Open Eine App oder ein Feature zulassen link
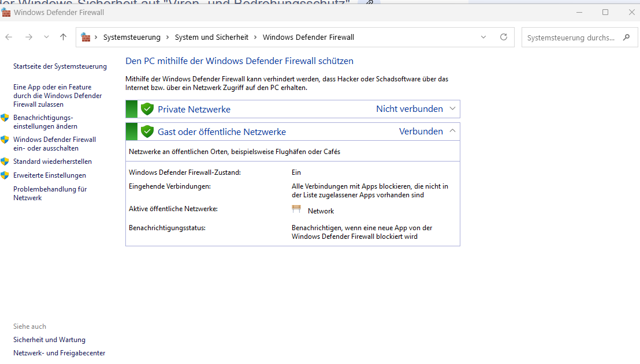Screen dimensions: 640x364 pos(58,96)
